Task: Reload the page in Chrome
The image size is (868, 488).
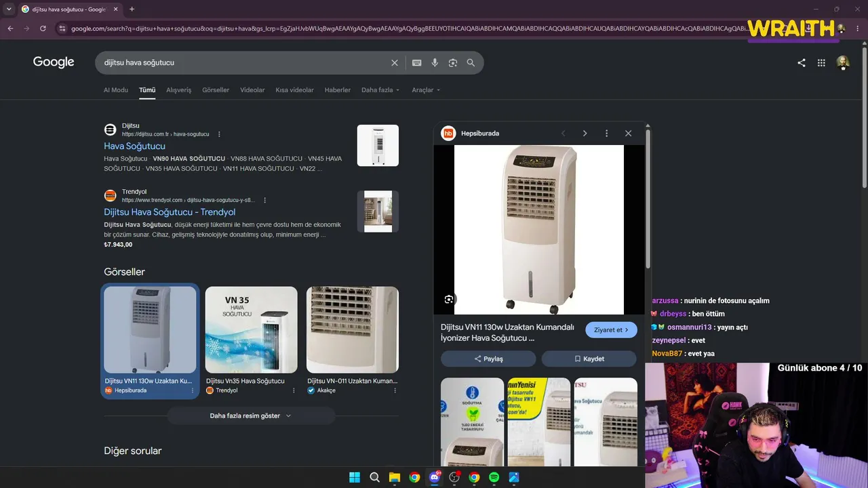Action: (43, 28)
